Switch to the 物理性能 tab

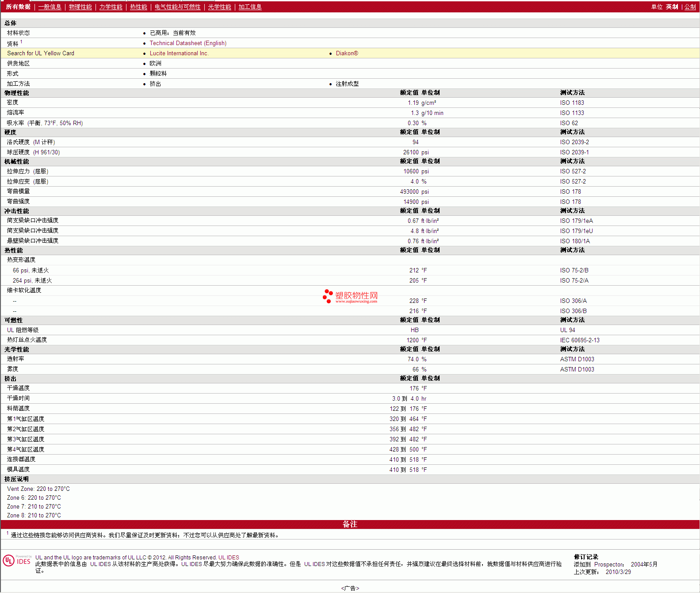tap(80, 7)
